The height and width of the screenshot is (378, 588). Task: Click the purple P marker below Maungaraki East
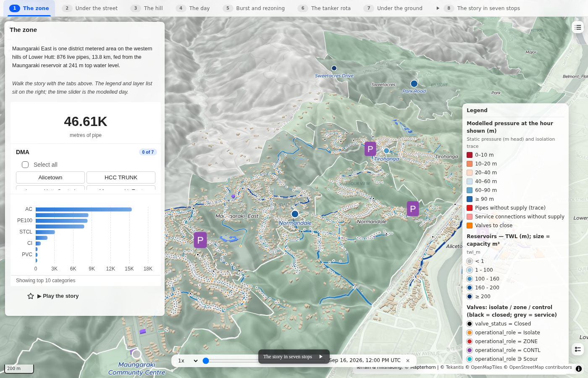click(x=200, y=240)
